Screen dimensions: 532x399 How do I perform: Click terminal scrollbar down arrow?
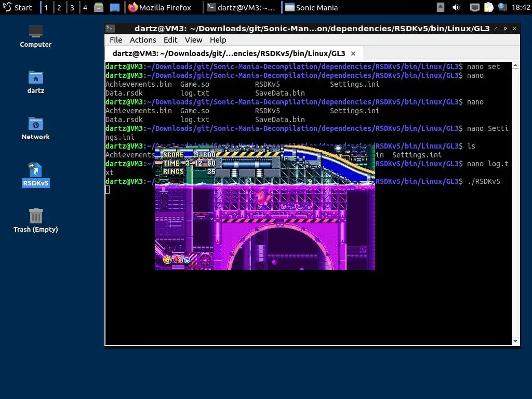pyautogui.click(x=516, y=341)
